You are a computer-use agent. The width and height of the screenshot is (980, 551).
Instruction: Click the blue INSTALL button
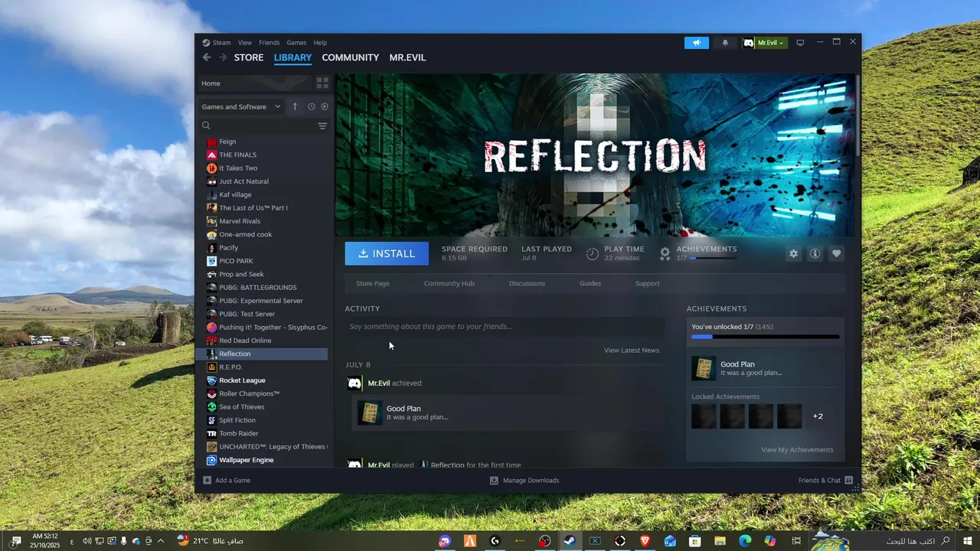pyautogui.click(x=387, y=253)
